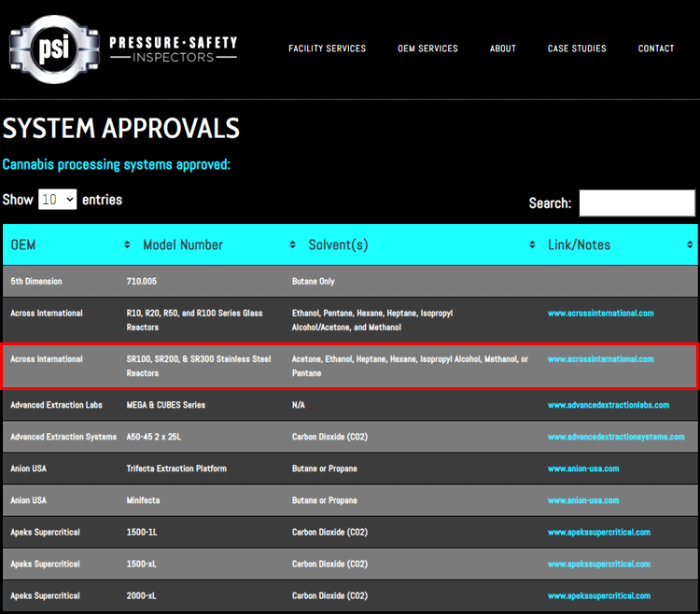Click the PSI Pressure Safety Inspectors logo
Viewport: 700px width, 614px height.
tap(122, 49)
